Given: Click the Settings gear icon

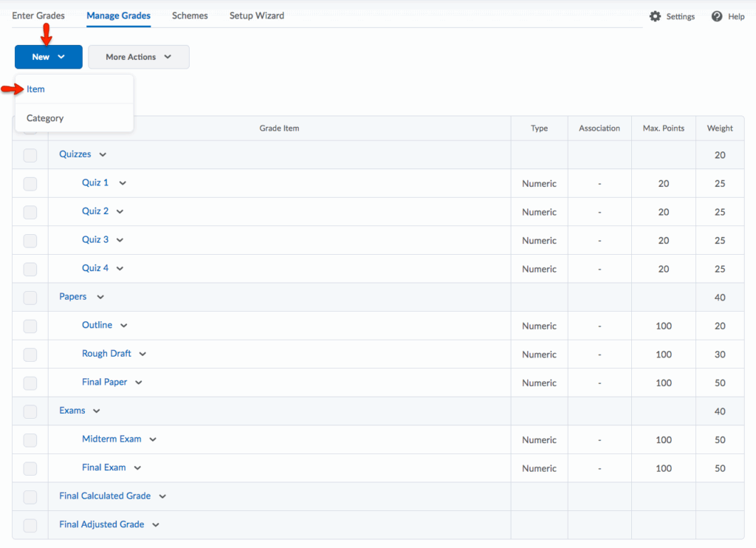Looking at the screenshot, I should 655,16.
